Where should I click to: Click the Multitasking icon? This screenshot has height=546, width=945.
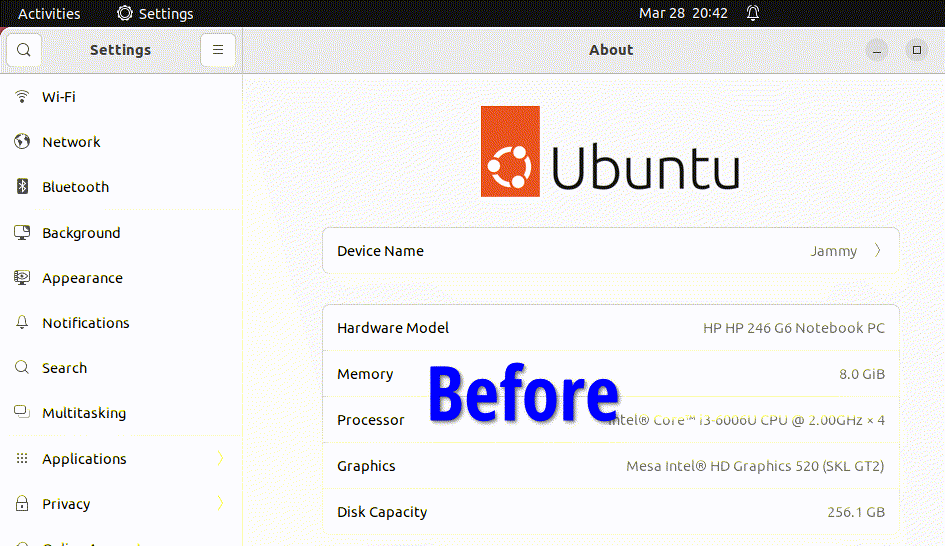coord(22,412)
